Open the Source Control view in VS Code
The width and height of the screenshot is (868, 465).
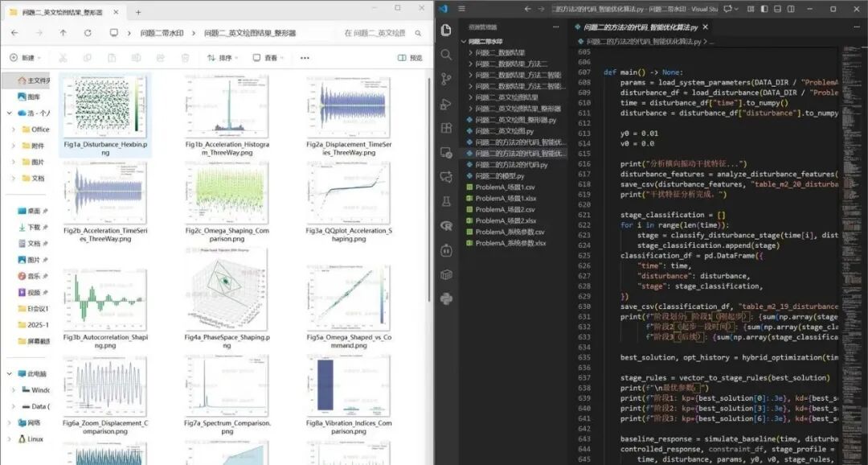446,79
